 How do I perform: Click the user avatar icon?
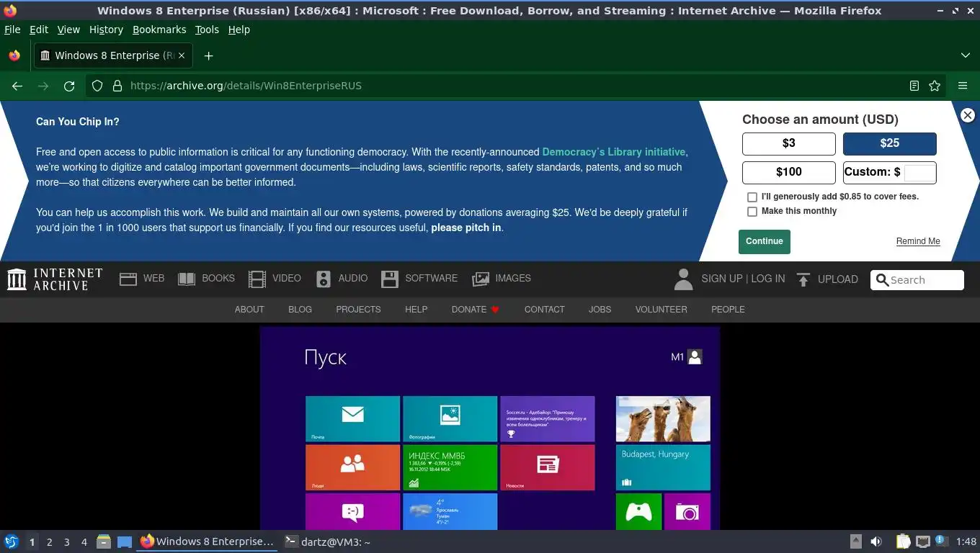point(683,279)
